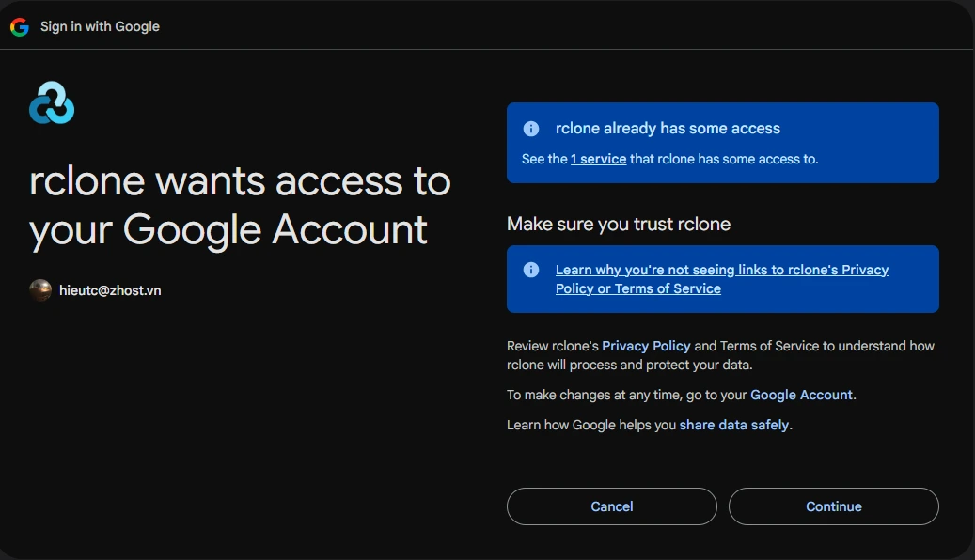Click the 'Terms of Service' text in review paragraph
The height and width of the screenshot is (560, 975).
tap(769, 346)
